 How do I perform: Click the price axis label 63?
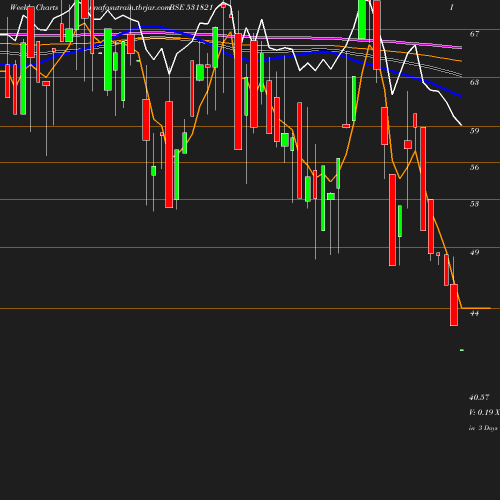(x=474, y=82)
